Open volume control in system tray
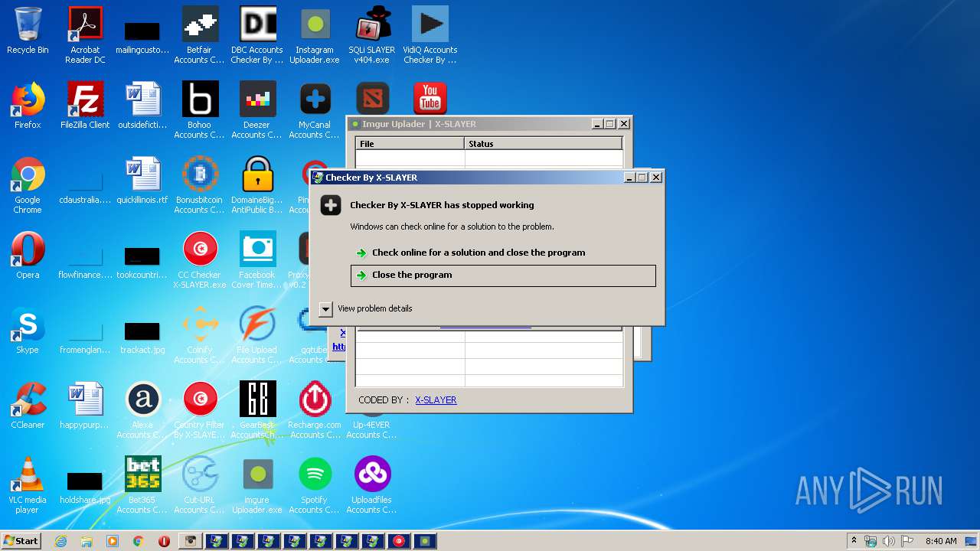Image resolution: width=980 pixels, height=551 pixels. click(889, 541)
